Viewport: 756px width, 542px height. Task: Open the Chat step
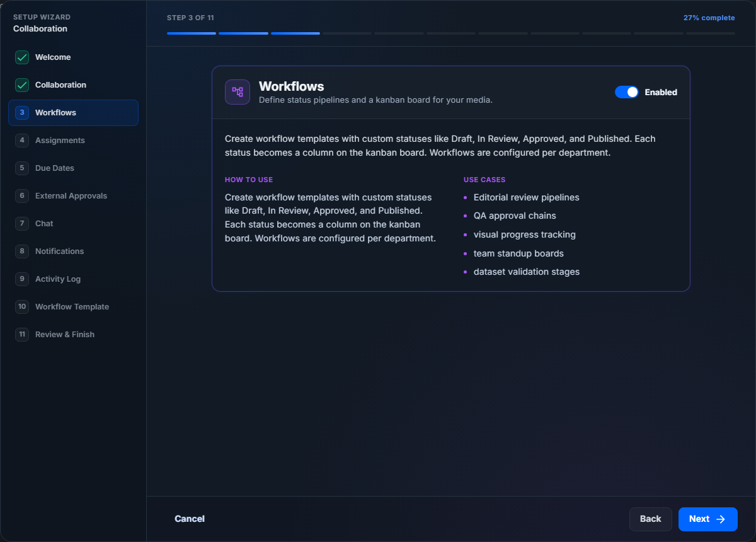73,224
